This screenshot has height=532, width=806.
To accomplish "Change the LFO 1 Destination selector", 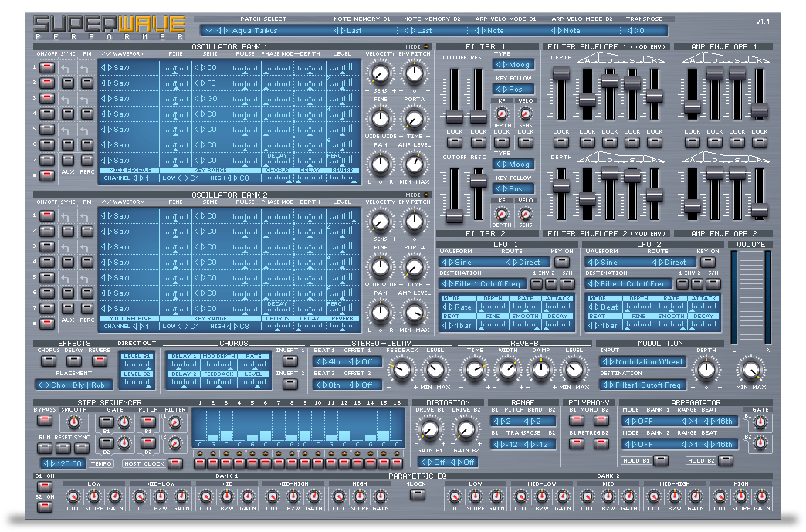I will (483, 283).
